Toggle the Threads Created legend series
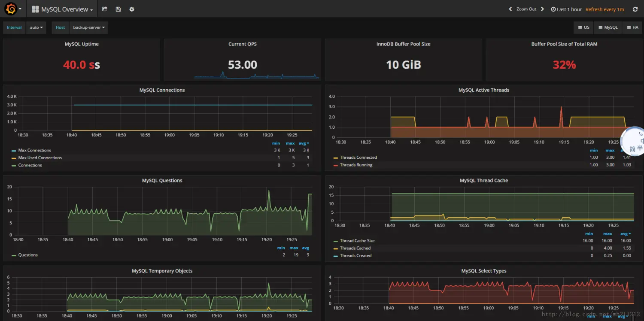 coord(355,255)
